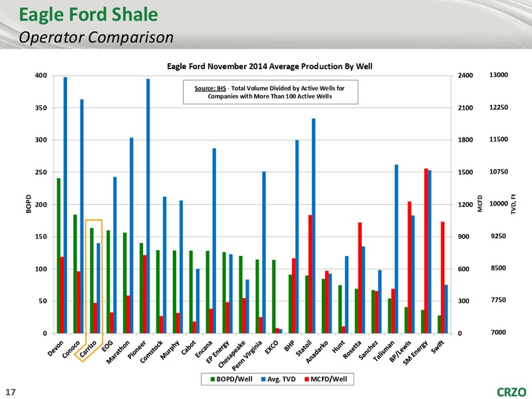
Task: Select the 'Marathon' axis label
Action: 118,352
